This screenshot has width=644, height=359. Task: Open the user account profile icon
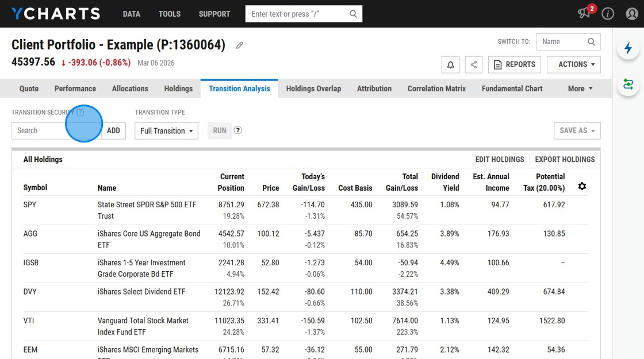point(632,14)
